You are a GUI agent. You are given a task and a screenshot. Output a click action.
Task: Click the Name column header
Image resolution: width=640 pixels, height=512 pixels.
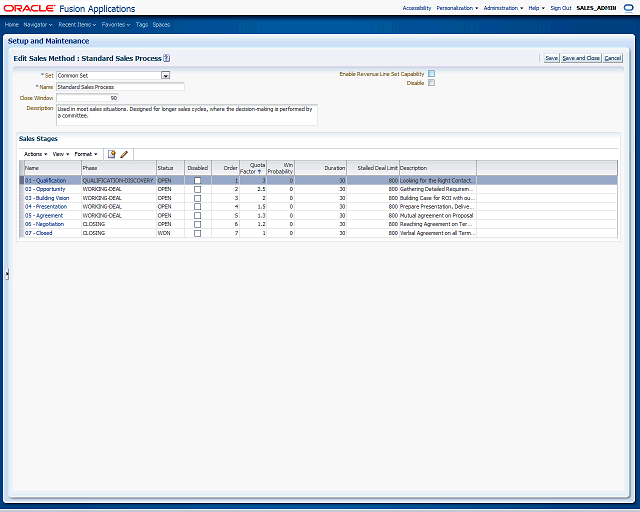click(52, 168)
